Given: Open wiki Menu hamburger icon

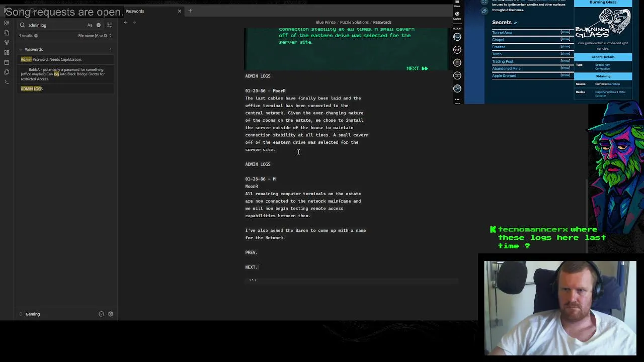Looking at the screenshot, I should click(457, 3).
